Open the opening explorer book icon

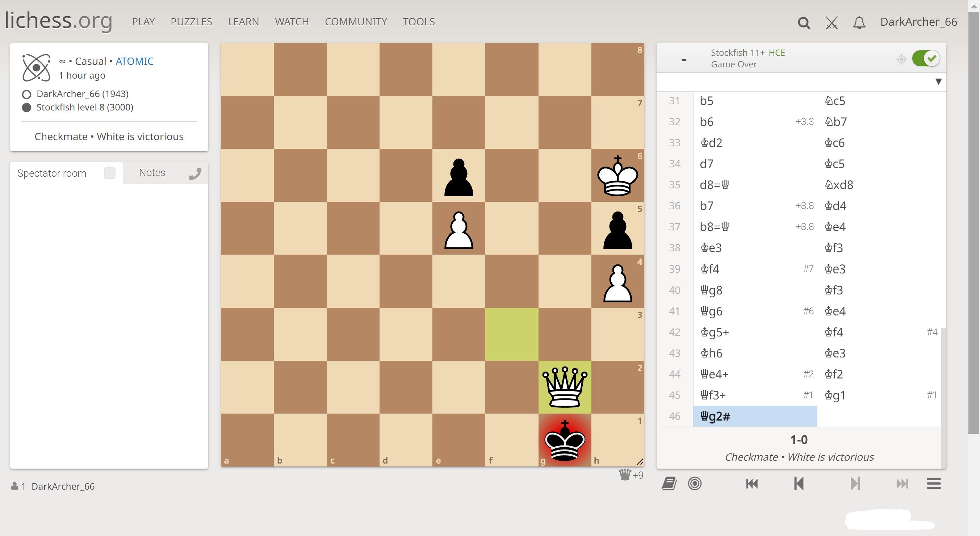(669, 483)
